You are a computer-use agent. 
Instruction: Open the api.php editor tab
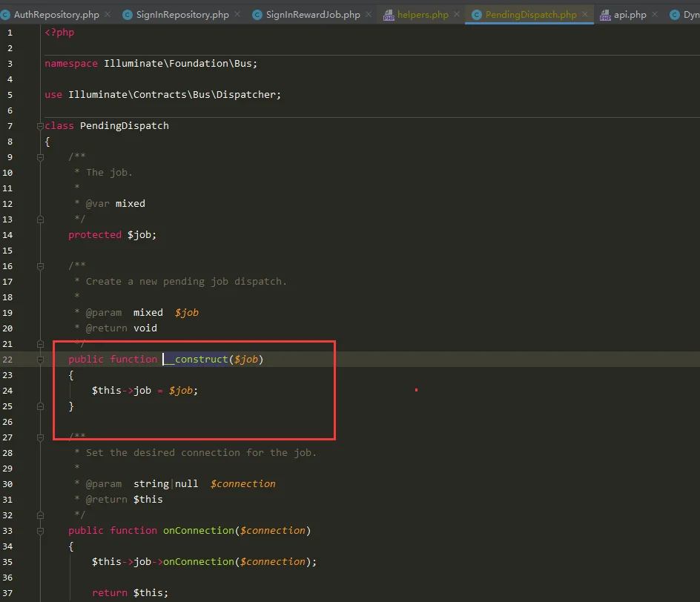point(630,15)
